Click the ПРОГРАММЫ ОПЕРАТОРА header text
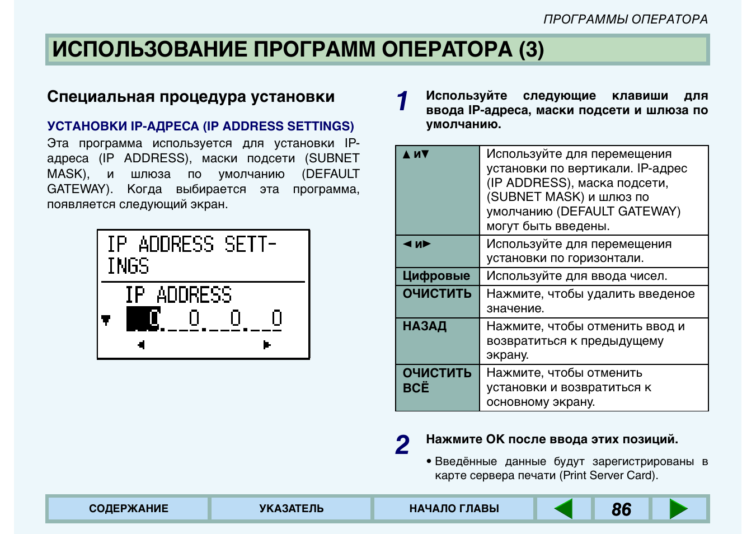Image resolution: width=756 pixels, height=534 pixels. click(x=626, y=19)
